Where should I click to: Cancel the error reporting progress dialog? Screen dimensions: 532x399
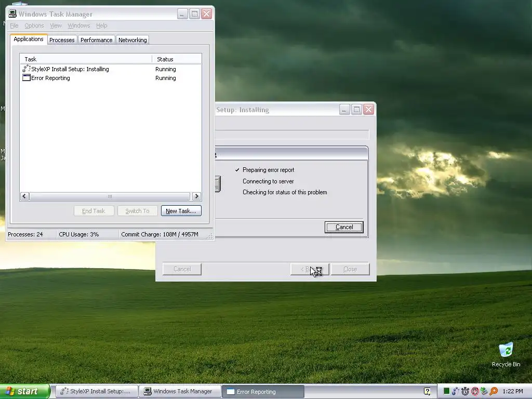tap(344, 227)
